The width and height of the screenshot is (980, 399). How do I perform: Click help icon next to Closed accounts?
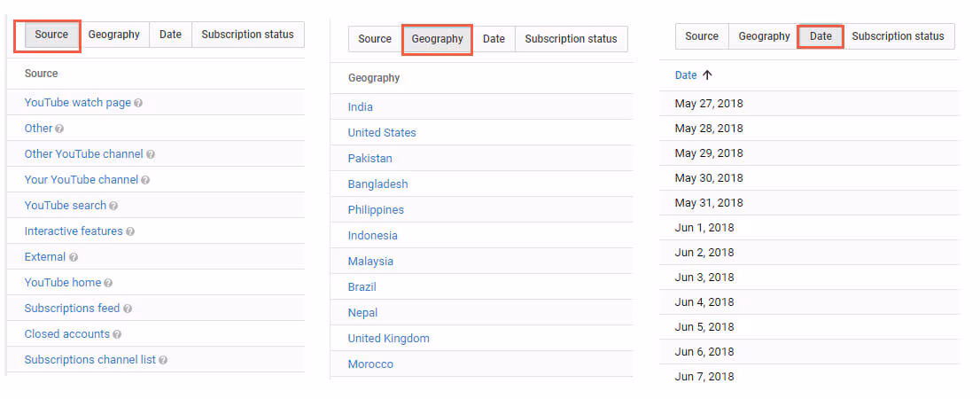tap(118, 334)
